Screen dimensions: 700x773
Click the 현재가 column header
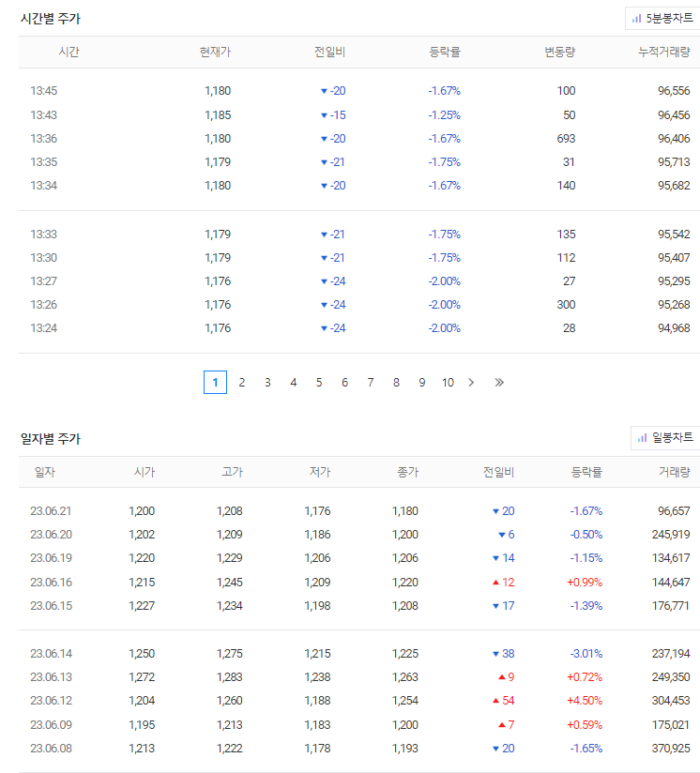216,52
